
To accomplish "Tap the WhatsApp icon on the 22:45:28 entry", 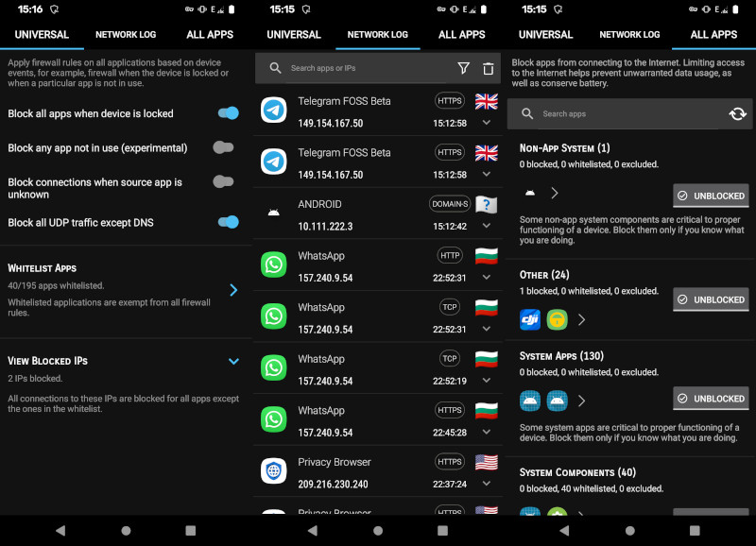I will (273, 419).
